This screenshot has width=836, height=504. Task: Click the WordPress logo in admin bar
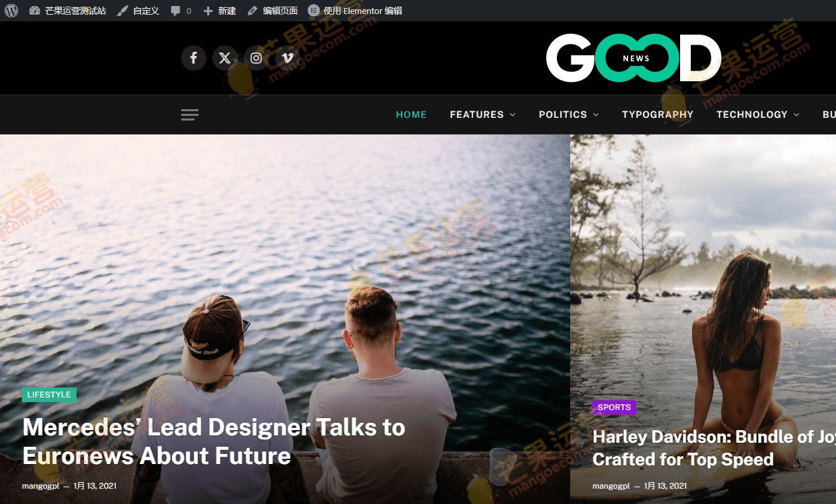click(11, 11)
